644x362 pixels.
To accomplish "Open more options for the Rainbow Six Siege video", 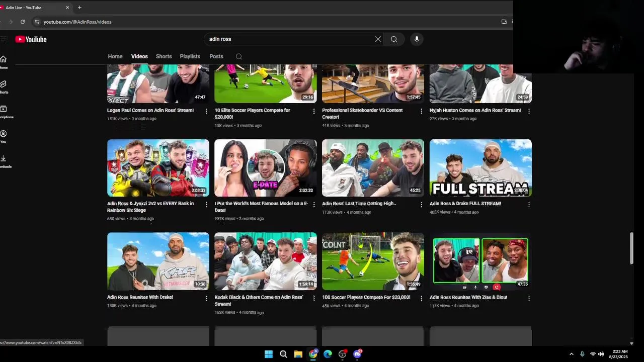I will pos(206,205).
